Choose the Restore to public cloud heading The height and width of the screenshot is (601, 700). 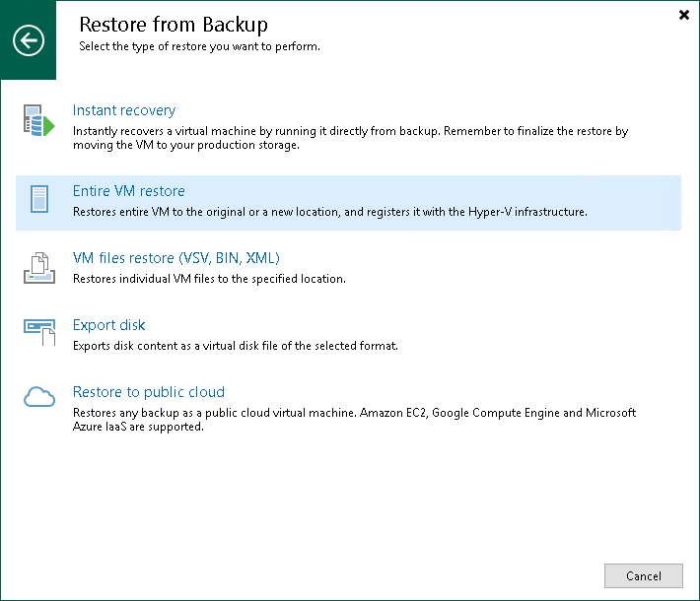coord(149,392)
